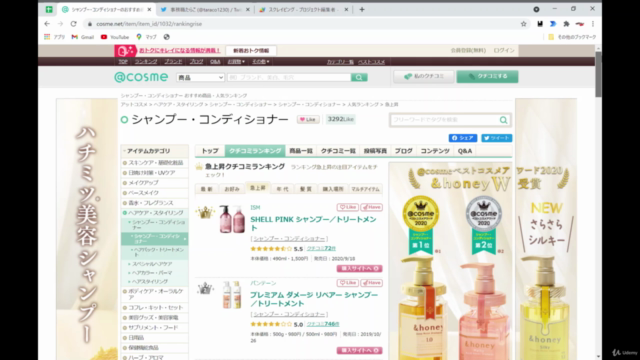Click the Like button beside the category title
This screenshot has width=640, height=360.
coord(308,119)
